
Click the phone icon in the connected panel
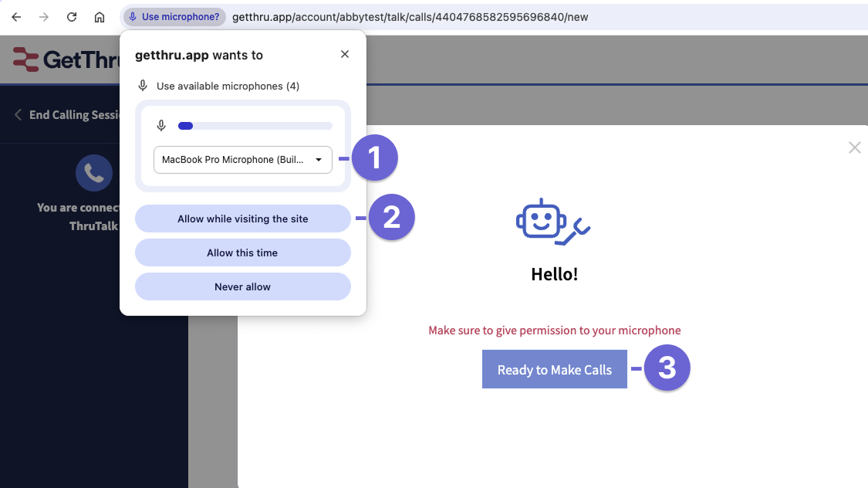(94, 172)
